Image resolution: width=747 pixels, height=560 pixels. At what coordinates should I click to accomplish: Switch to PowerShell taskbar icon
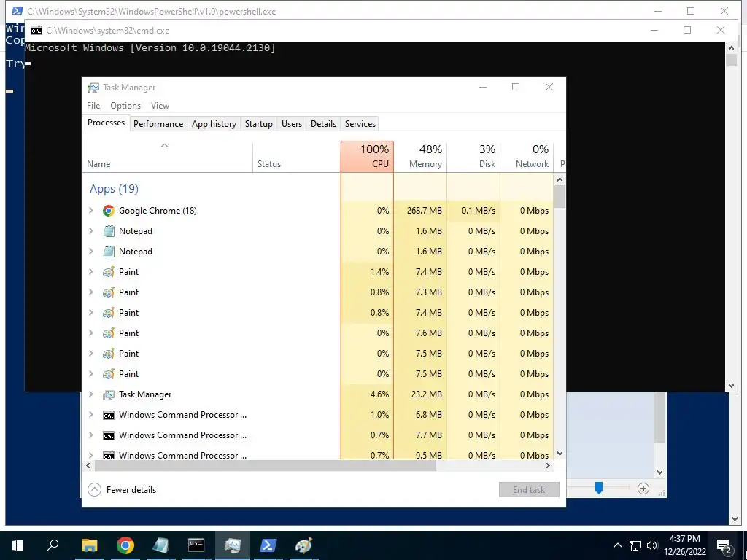[x=268, y=545]
